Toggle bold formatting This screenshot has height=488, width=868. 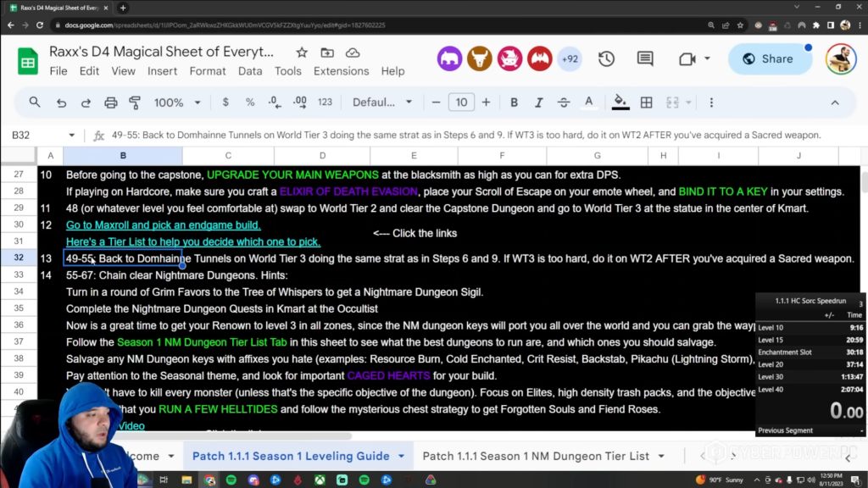point(514,103)
